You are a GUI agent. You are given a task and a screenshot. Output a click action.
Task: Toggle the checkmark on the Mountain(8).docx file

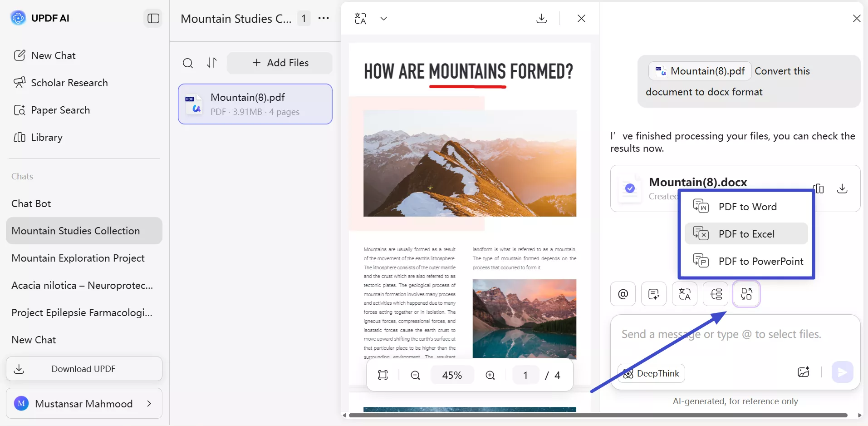point(630,188)
